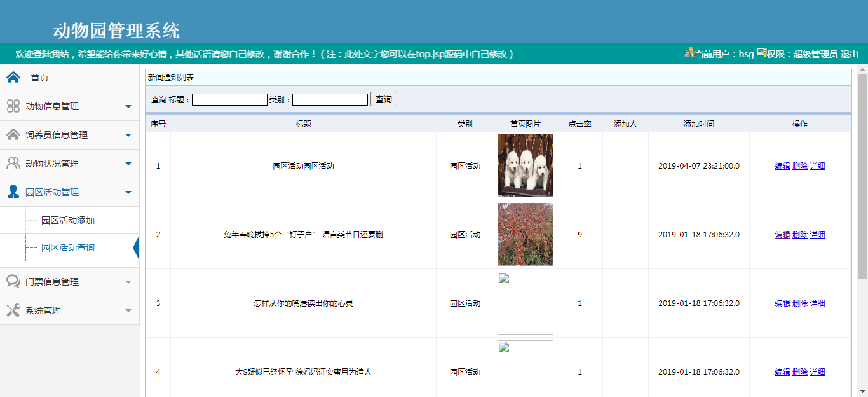This screenshot has height=397, width=868.
Task: Click the 标题 search input field
Action: click(229, 100)
